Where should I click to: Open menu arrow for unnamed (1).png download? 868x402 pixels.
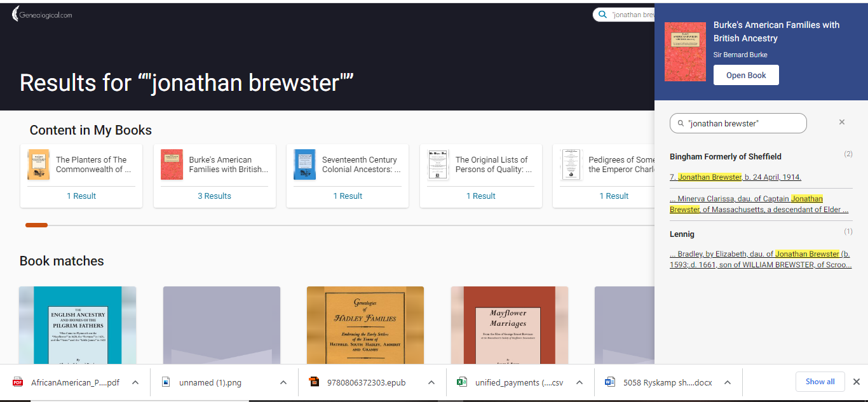click(x=283, y=382)
